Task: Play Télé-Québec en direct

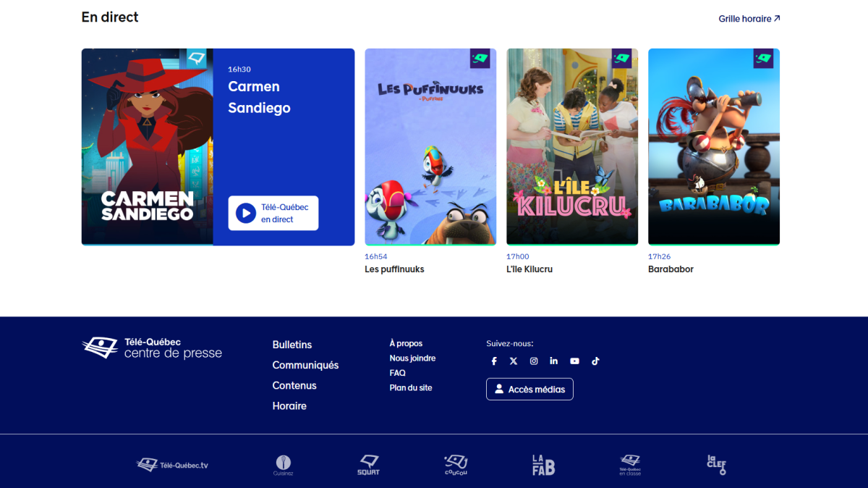Action: pos(273,214)
